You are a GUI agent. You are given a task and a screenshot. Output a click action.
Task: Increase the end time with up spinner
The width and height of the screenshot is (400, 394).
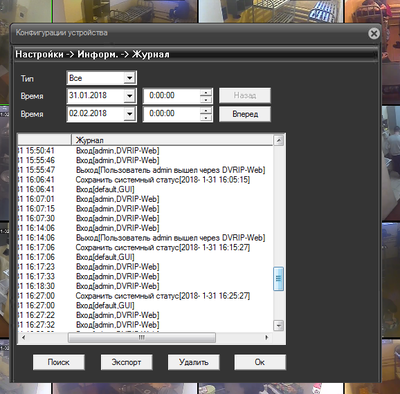tap(206, 111)
